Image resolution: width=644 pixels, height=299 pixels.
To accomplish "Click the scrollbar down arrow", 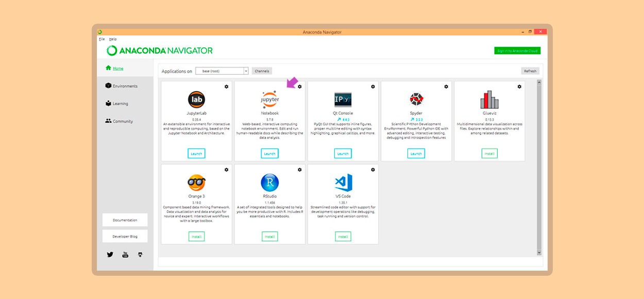I will click(539, 253).
